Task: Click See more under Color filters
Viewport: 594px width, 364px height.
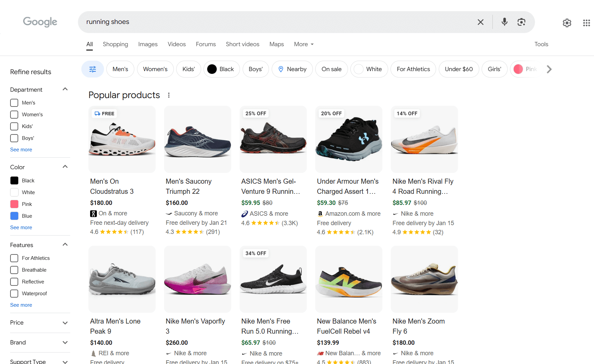Action: 21,227
